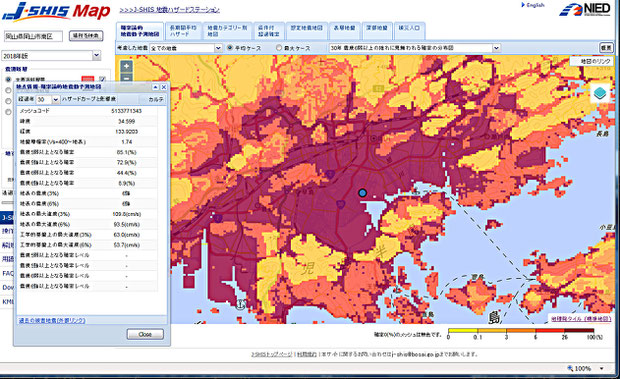Toggle the checkbox beside the red layer swatch
620x379 pixels.
coord(102,79)
